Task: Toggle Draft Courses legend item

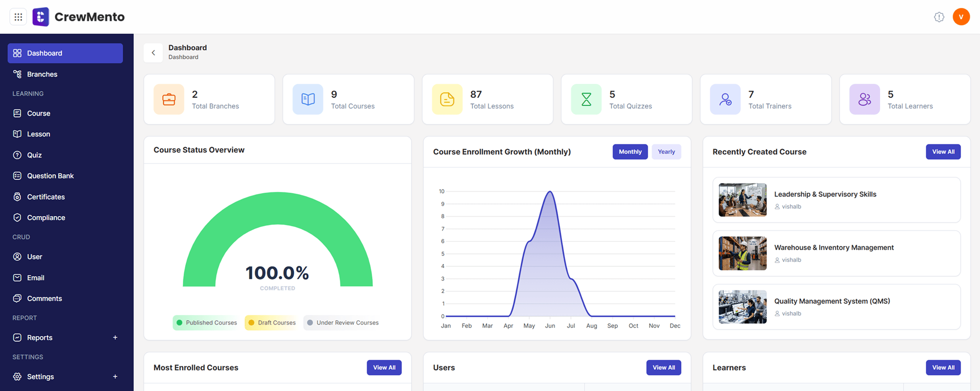Action: coord(272,323)
